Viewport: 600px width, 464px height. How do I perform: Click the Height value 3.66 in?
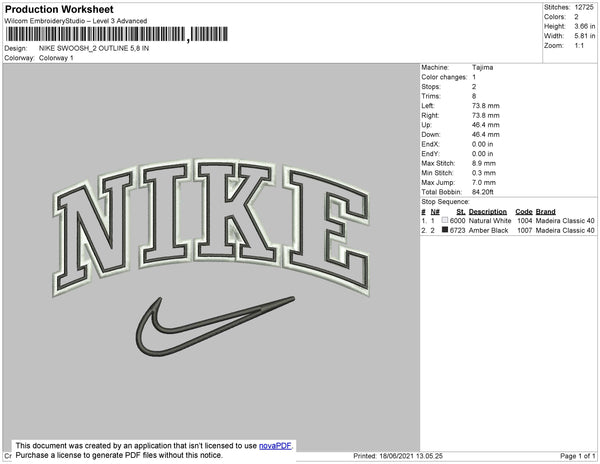point(585,26)
